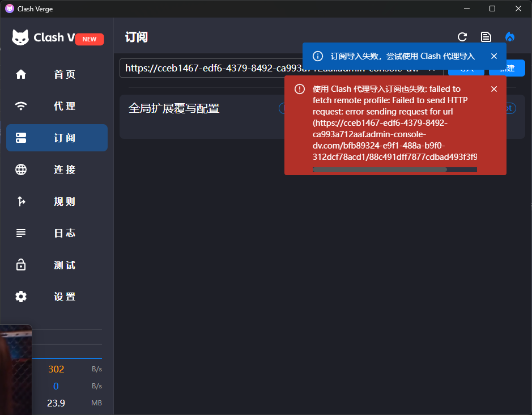Open 设置 via the gear icon
Screen dimensions: 532x415
point(21,297)
